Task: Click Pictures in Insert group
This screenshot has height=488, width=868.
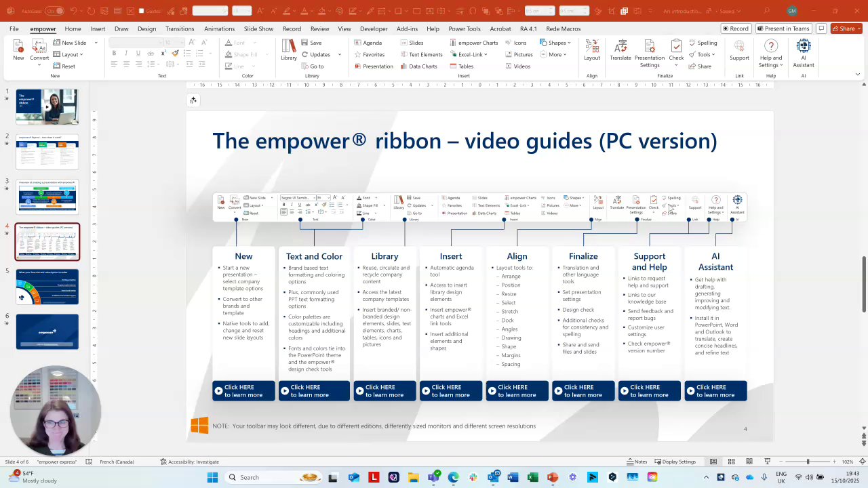Action: click(x=519, y=54)
